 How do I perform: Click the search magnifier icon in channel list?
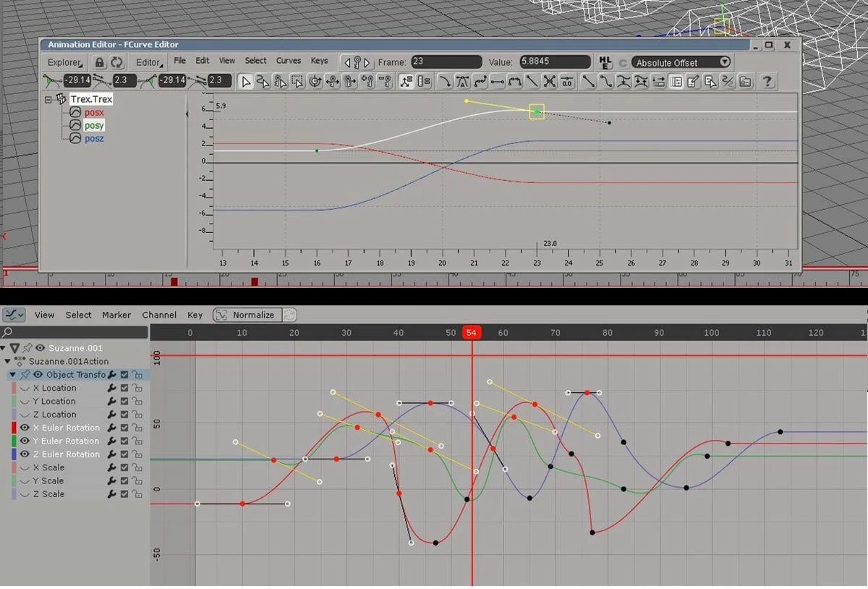(x=7, y=331)
